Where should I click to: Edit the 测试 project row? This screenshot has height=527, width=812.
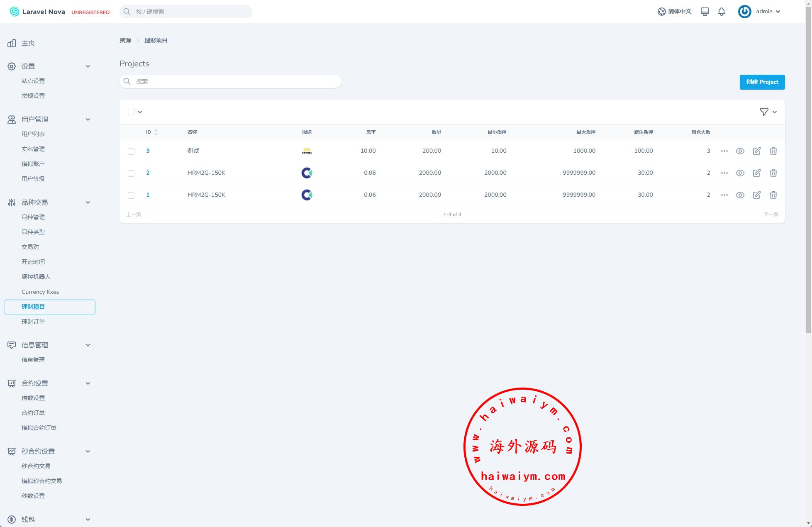[x=756, y=151]
